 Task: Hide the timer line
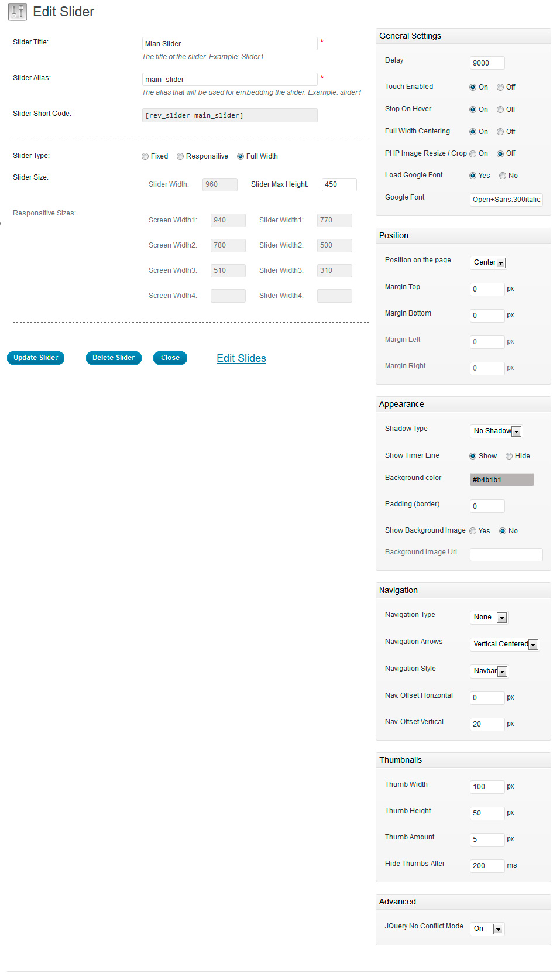[509, 456]
